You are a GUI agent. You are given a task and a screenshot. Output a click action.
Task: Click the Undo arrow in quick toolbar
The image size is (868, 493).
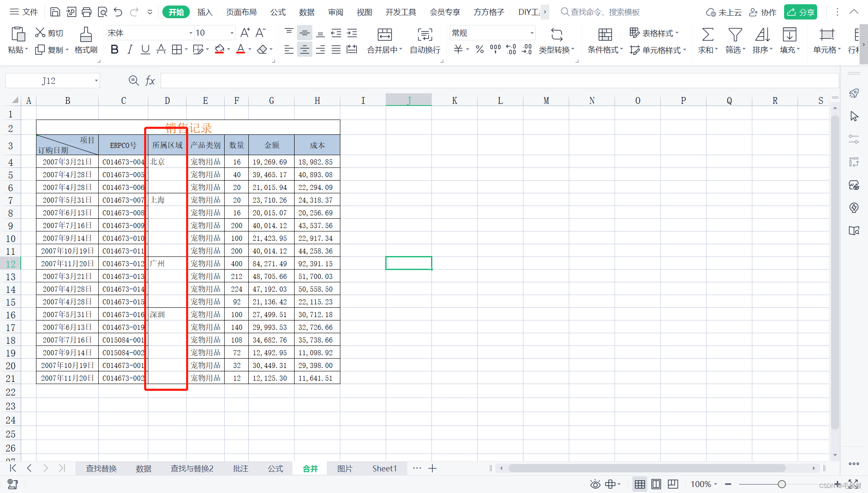point(118,12)
